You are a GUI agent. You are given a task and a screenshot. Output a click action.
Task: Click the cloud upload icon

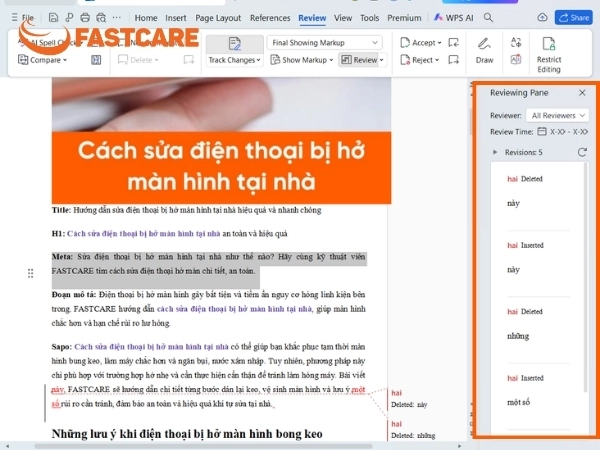[542, 18]
